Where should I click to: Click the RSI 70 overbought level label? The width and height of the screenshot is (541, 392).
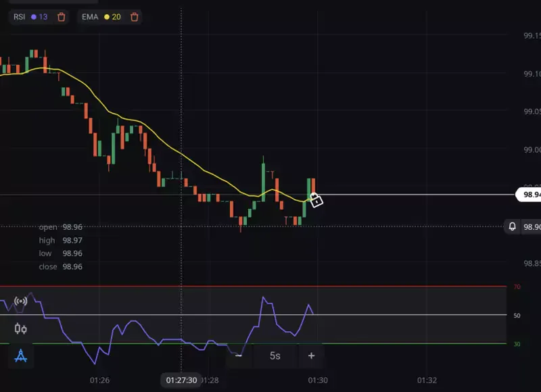click(517, 287)
